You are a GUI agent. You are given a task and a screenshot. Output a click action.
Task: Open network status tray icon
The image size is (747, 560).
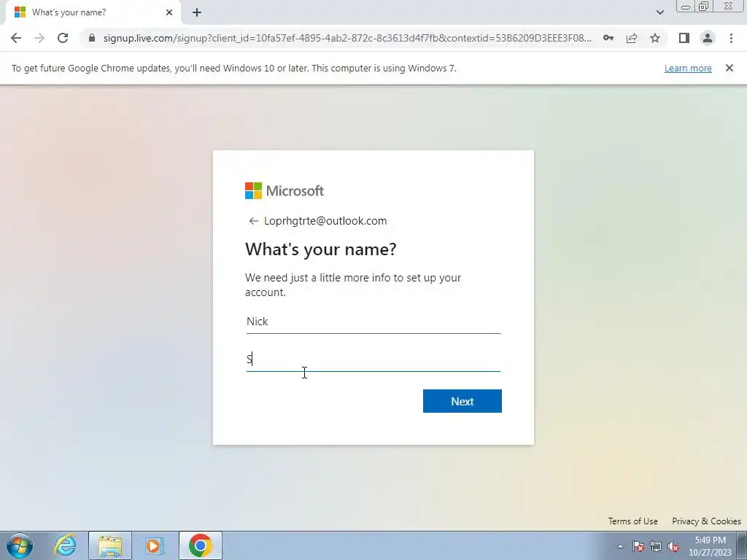point(656,546)
